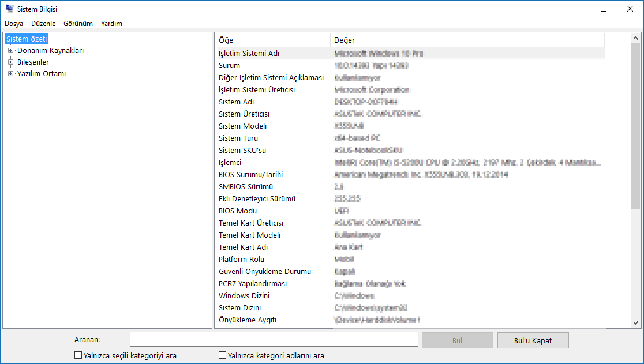
Task: Open the Görünüm menu
Action: (78, 24)
